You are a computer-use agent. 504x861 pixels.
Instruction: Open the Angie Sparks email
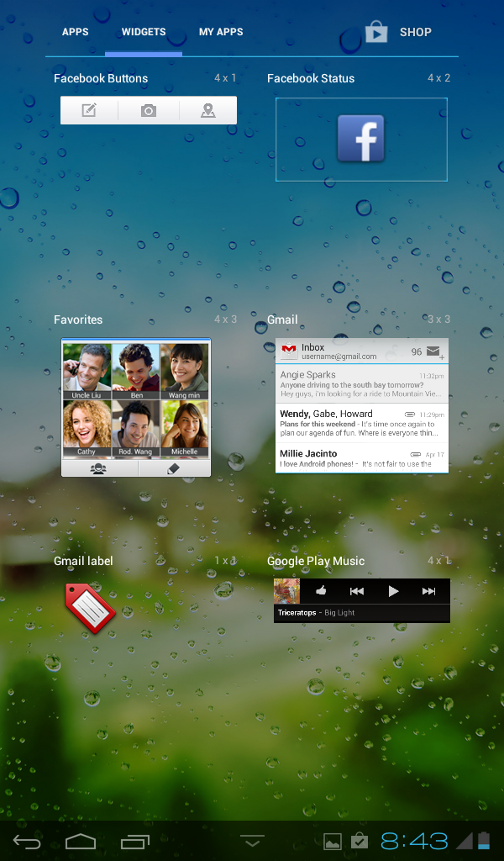pyautogui.click(x=362, y=383)
